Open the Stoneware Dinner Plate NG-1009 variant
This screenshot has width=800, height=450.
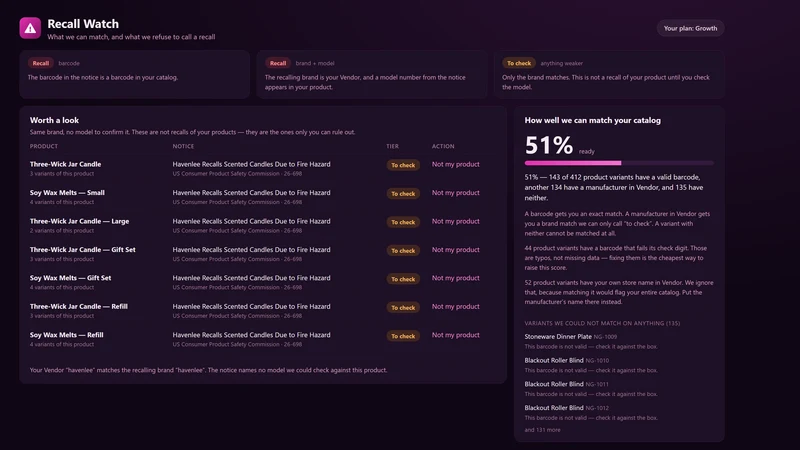click(x=570, y=337)
